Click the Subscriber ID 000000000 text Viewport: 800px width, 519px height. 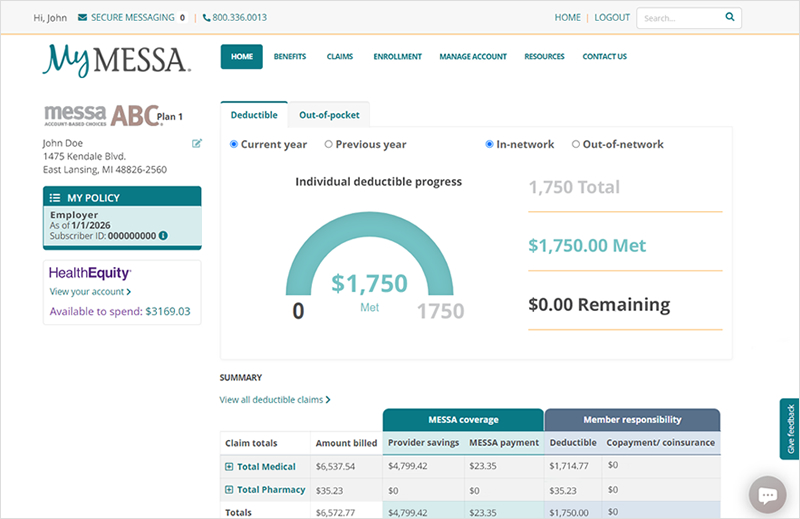click(103, 236)
